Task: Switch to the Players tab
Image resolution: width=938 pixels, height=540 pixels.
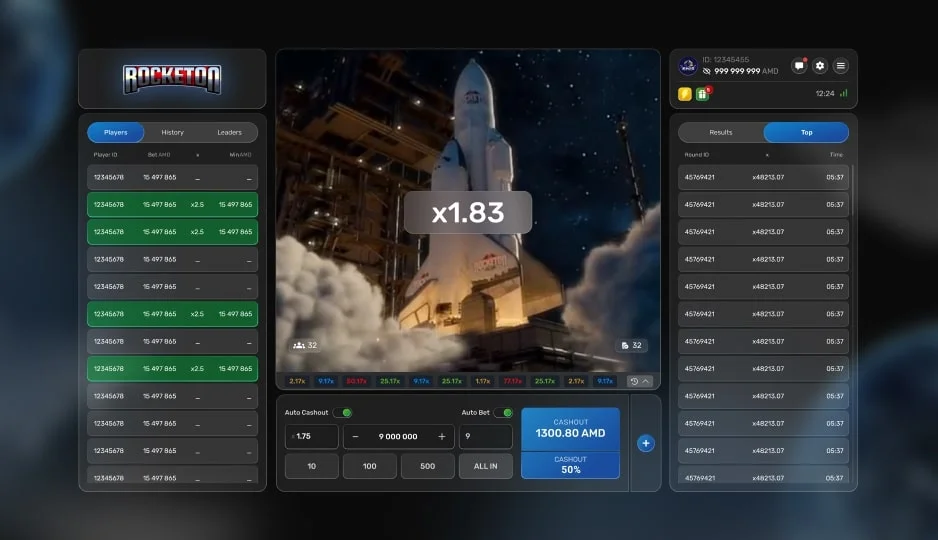Action: point(115,132)
